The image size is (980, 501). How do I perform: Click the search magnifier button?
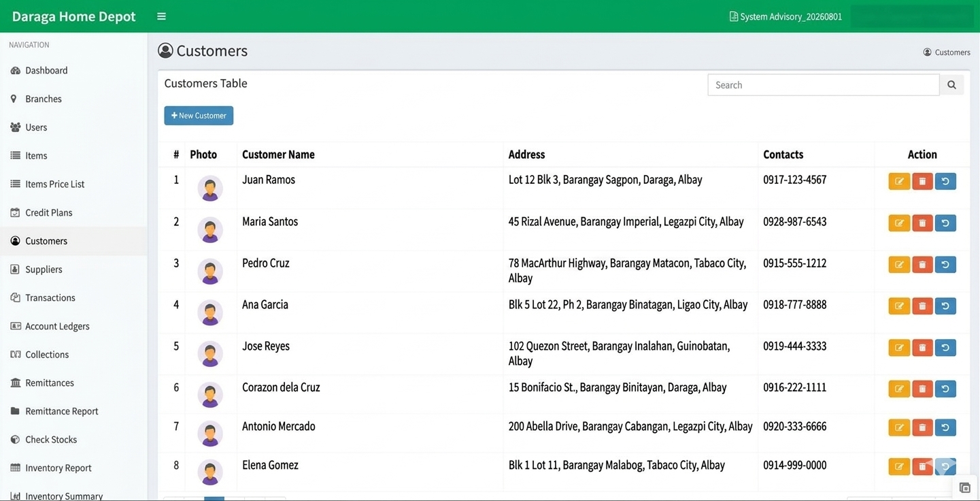point(951,85)
